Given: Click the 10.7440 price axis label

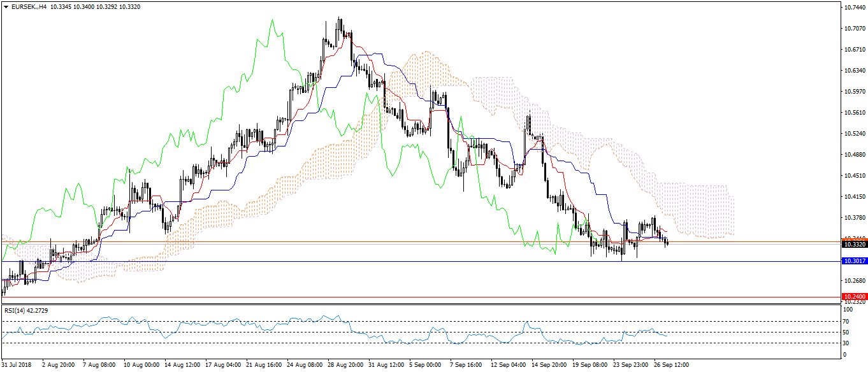Looking at the screenshot, I should click(853, 8).
